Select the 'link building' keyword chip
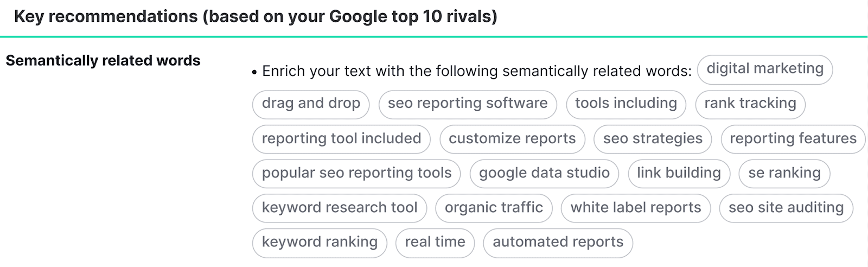This screenshot has width=868, height=267. tap(679, 173)
